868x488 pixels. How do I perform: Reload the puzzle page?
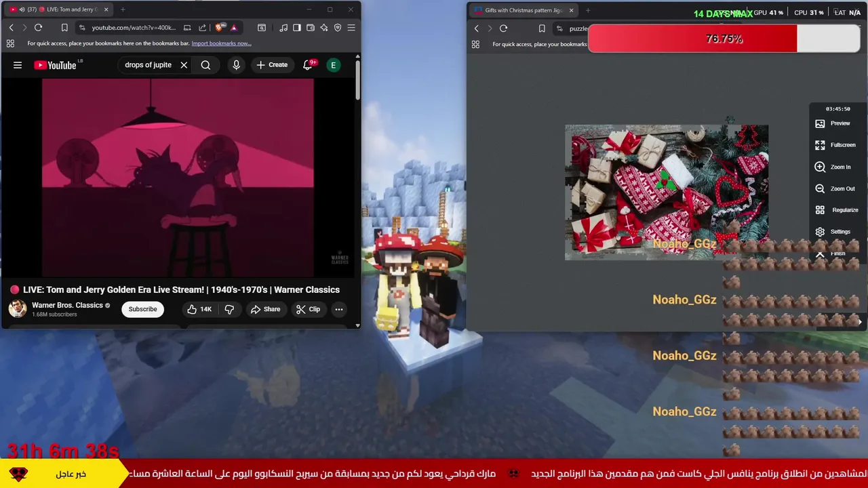pyautogui.click(x=503, y=28)
